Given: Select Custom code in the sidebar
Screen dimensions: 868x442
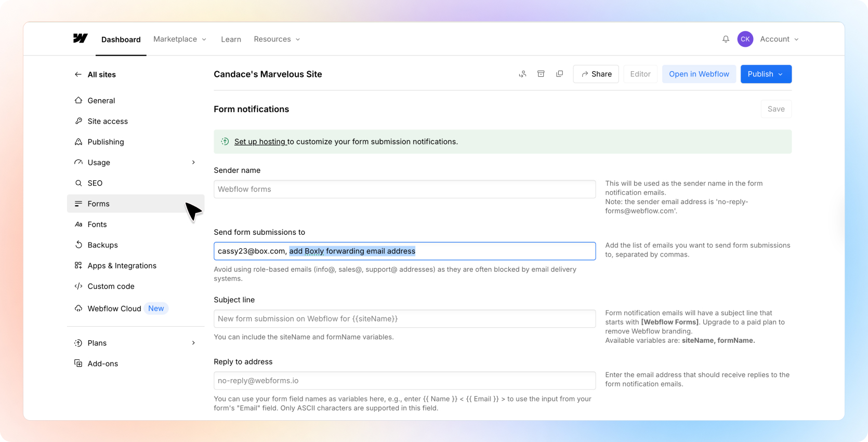Looking at the screenshot, I should point(111,286).
